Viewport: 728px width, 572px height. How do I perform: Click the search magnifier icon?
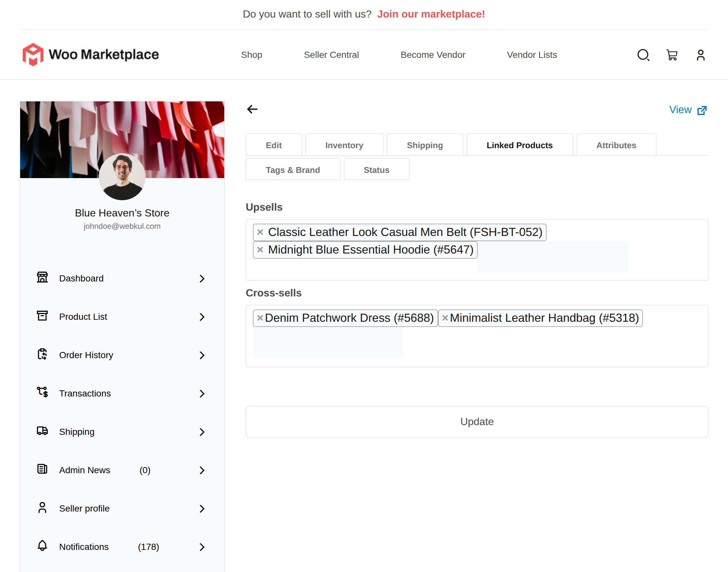click(643, 55)
